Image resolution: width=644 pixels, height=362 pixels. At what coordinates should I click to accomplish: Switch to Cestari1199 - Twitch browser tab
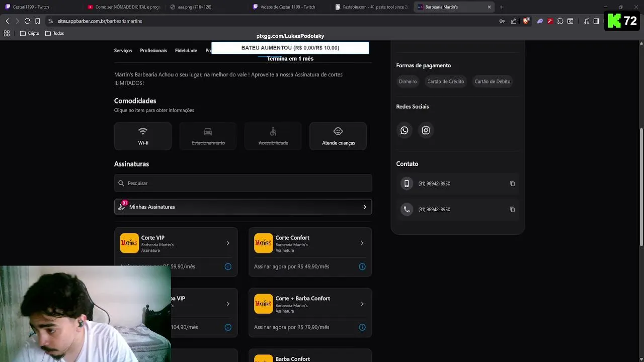40,7
